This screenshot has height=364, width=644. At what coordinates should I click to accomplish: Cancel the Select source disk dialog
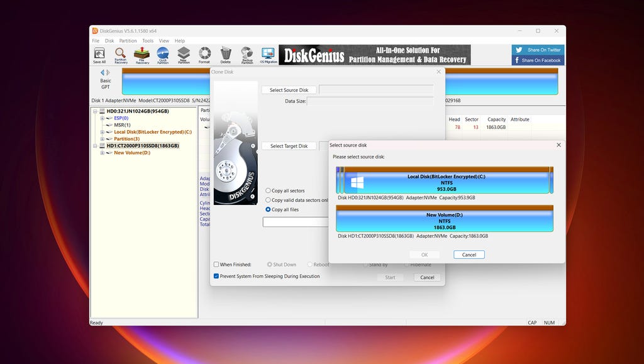pos(469,255)
